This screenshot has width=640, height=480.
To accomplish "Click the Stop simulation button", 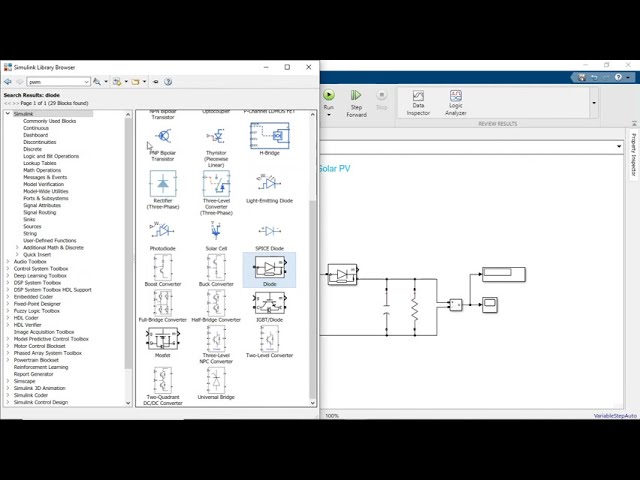I will coord(381,100).
